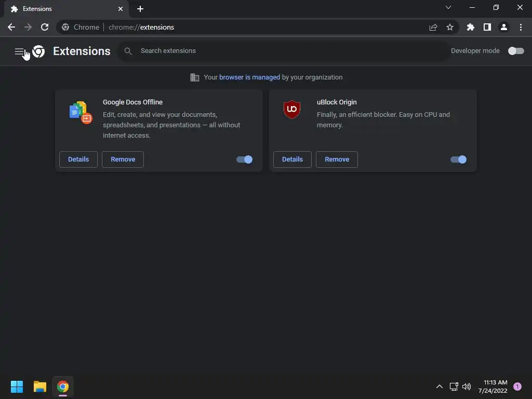Disable the uBlock Origin extension toggle
532x399 pixels.
459,159
